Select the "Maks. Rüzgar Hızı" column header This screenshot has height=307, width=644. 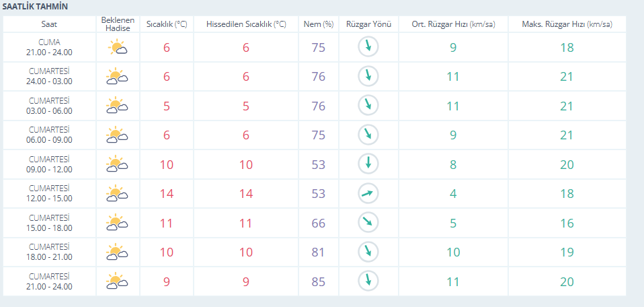point(567,24)
